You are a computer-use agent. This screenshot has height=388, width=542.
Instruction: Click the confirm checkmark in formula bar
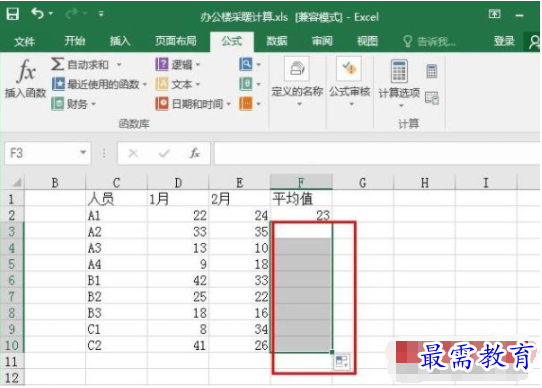click(164, 153)
